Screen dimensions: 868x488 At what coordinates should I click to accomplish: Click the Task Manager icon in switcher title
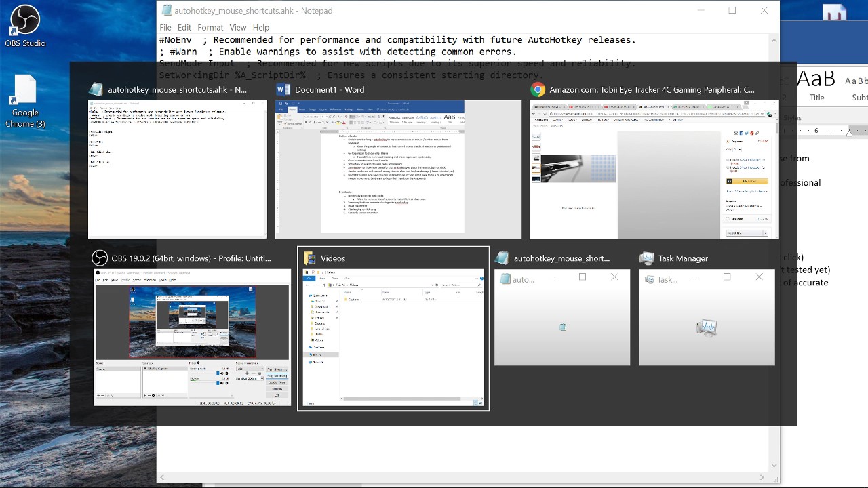[646, 258]
